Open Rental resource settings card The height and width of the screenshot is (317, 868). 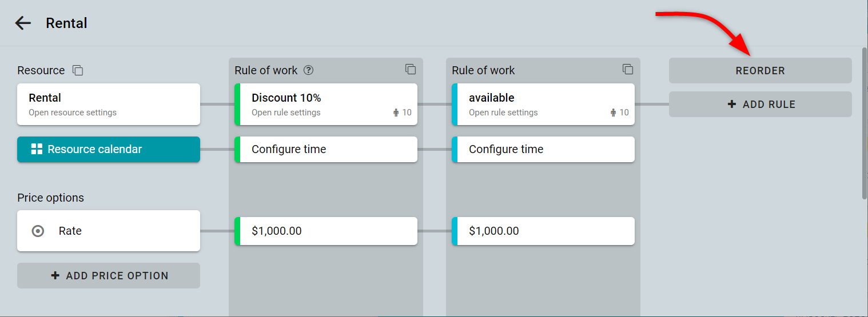tap(109, 104)
